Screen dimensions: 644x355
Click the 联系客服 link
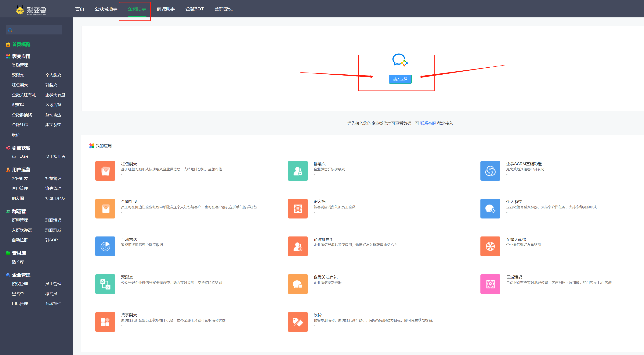pyautogui.click(x=428, y=123)
